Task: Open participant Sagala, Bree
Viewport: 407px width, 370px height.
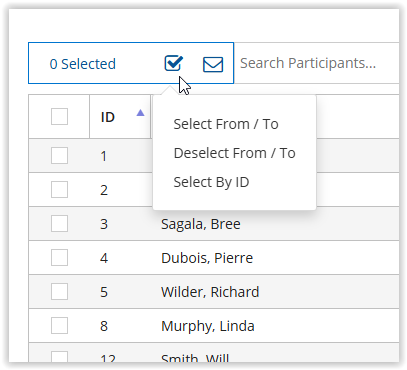Action: (x=201, y=224)
